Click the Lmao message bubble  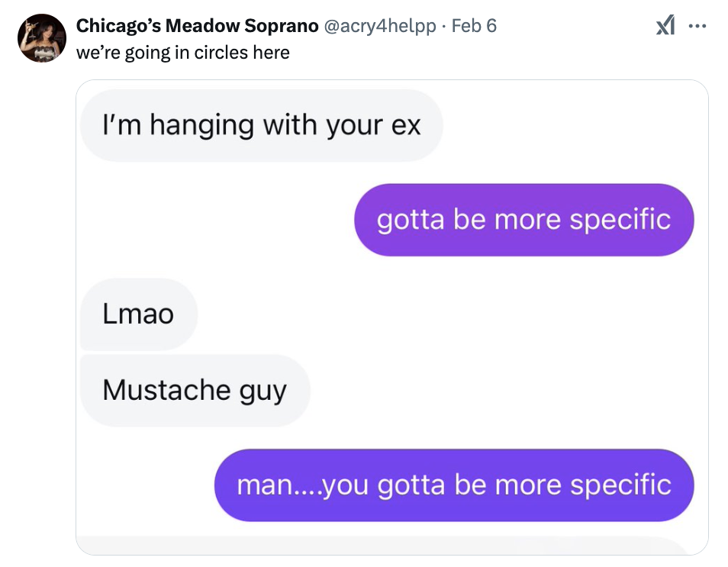click(x=138, y=314)
